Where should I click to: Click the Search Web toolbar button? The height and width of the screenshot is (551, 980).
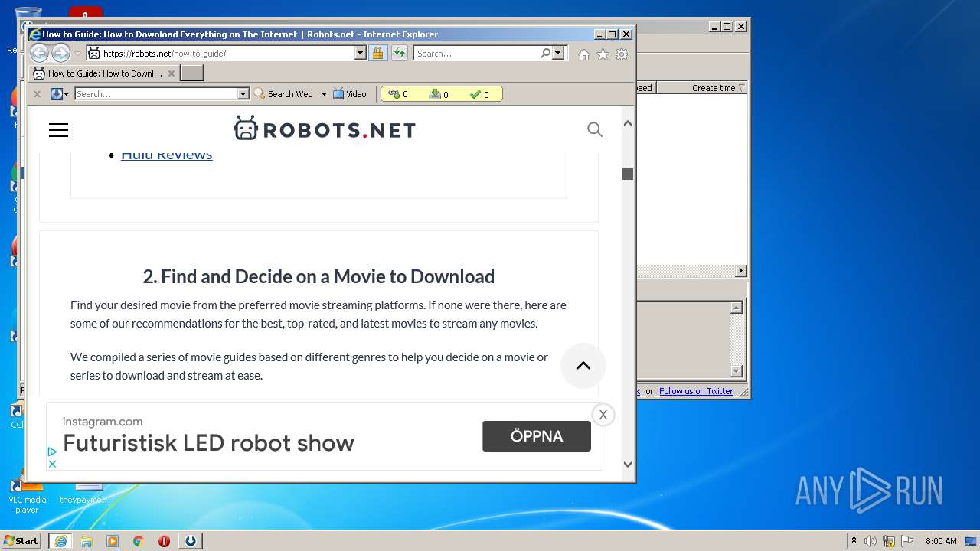(x=283, y=94)
